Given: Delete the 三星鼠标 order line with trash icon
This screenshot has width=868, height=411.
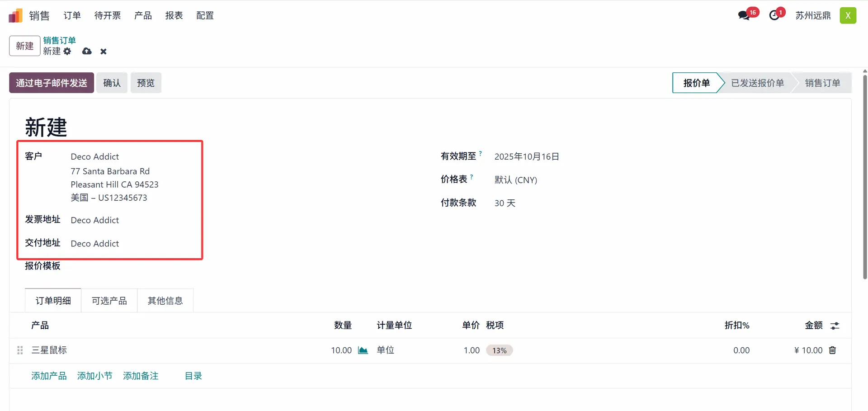Looking at the screenshot, I should pos(832,350).
